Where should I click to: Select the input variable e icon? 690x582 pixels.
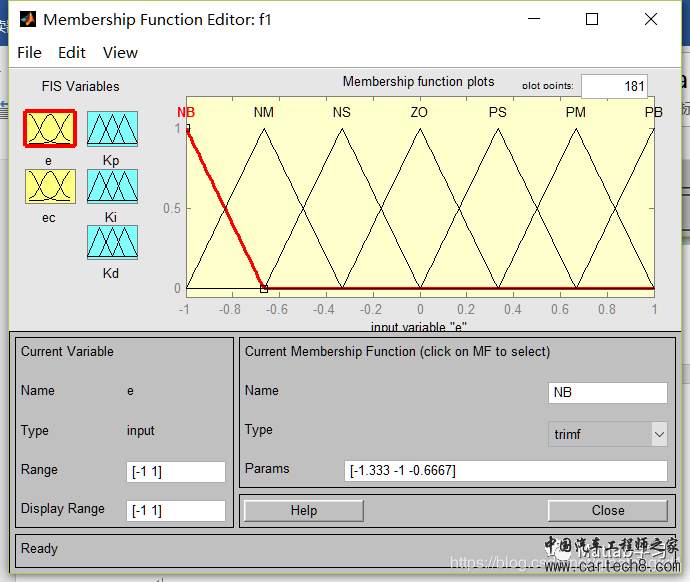click(50, 128)
